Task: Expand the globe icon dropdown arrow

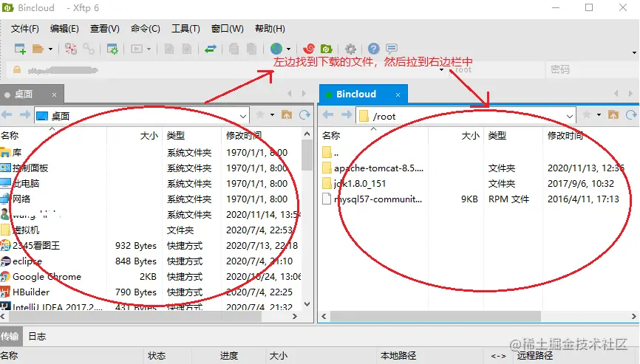Action: [x=288, y=49]
